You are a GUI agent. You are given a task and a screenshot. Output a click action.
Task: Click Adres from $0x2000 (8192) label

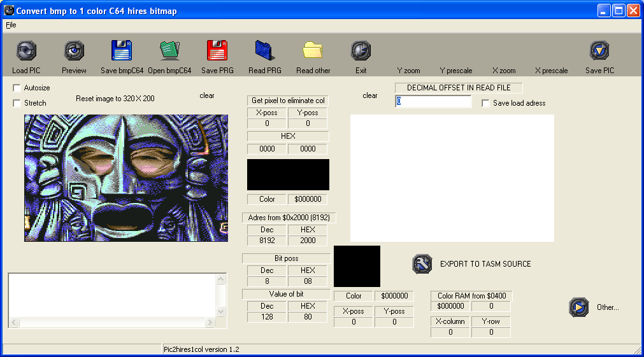(x=289, y=218)
